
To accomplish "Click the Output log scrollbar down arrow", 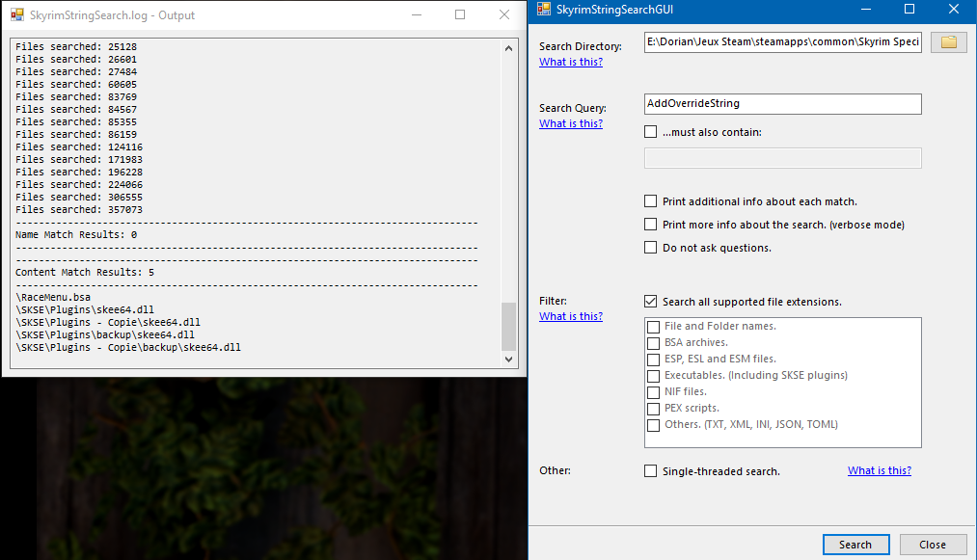I will click(x=508, y=359).
